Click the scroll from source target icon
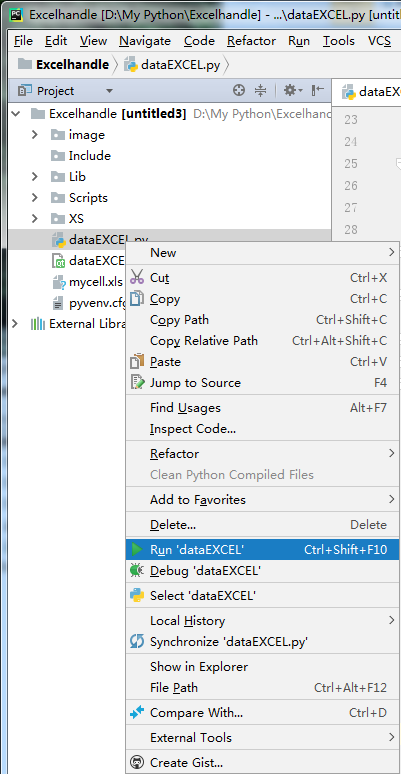401x774 pixels. pos(239,90)
